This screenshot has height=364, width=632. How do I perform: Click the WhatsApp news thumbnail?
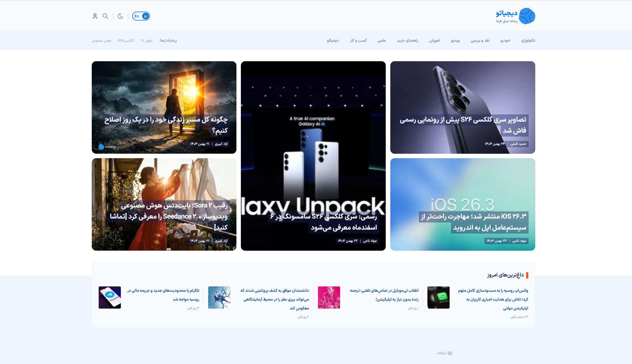tap(438, 298)
